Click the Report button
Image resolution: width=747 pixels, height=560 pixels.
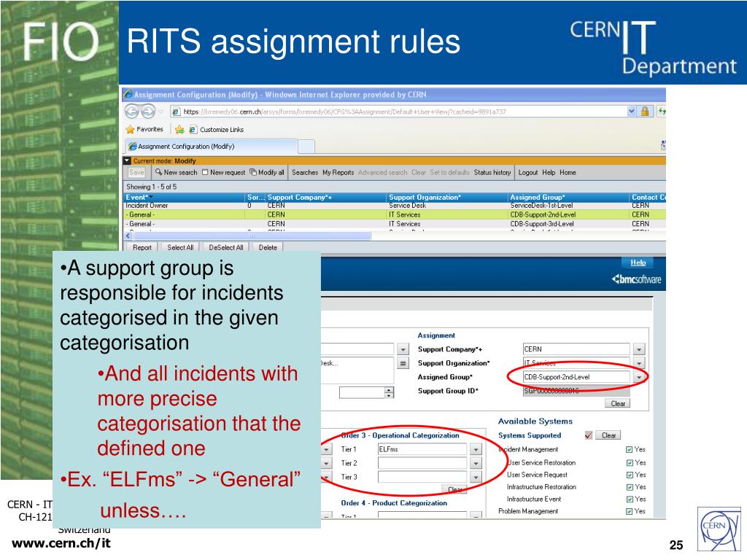coord(142,247)
